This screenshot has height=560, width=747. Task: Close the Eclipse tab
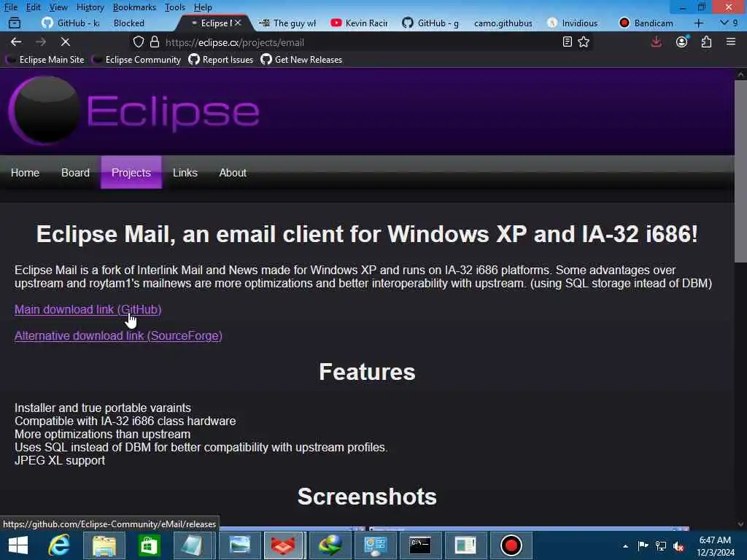(238, 23)
